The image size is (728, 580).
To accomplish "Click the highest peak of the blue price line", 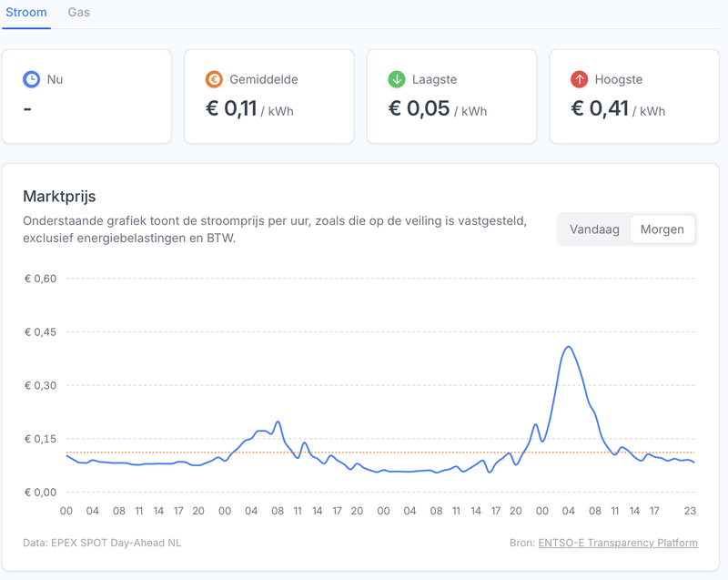I will pos(569,347).
